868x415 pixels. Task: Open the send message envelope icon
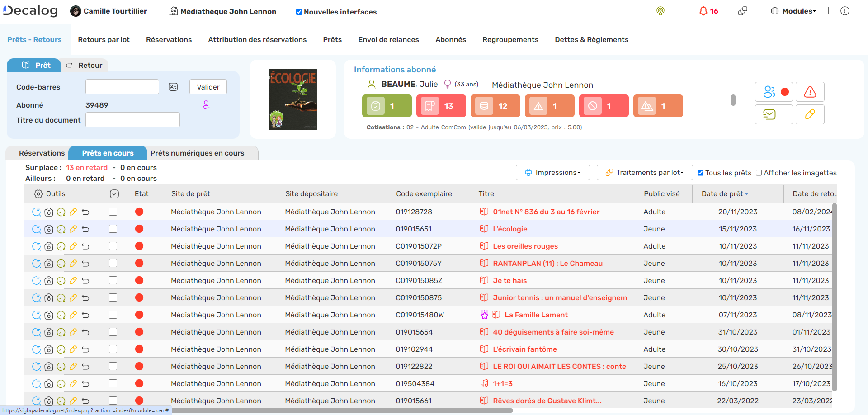(774, 114)
